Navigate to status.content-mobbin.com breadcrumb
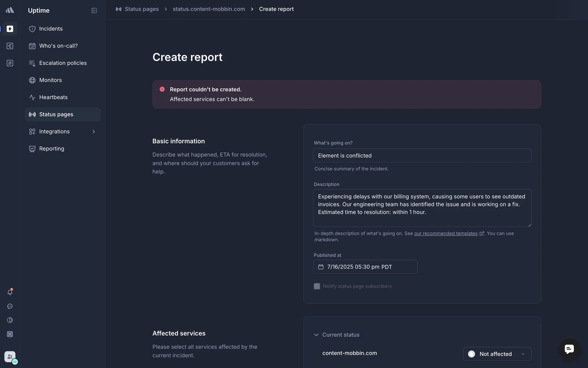The image size is (588, 368). 209,9
